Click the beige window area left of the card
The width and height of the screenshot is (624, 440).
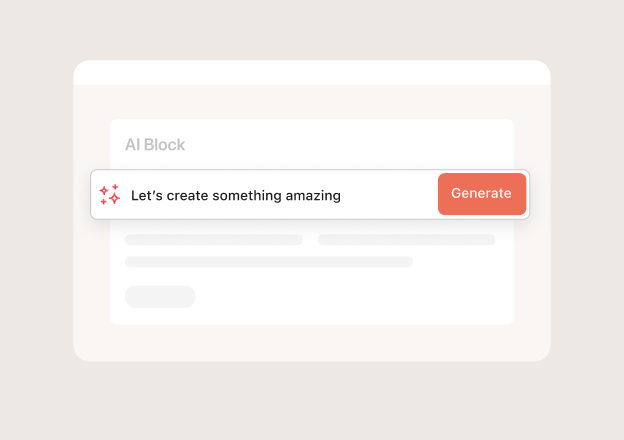91,270
